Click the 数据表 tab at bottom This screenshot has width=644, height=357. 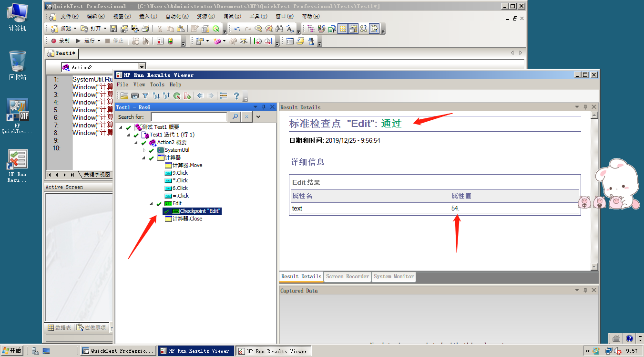(x=60, y=328)
